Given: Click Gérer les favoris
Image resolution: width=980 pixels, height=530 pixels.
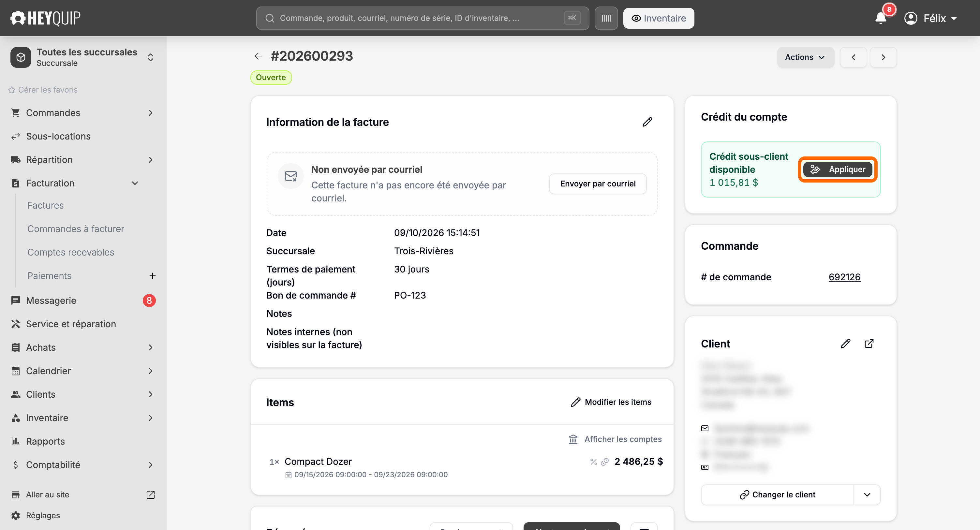Looking at the screenshot, I should [x=43, y=90].
